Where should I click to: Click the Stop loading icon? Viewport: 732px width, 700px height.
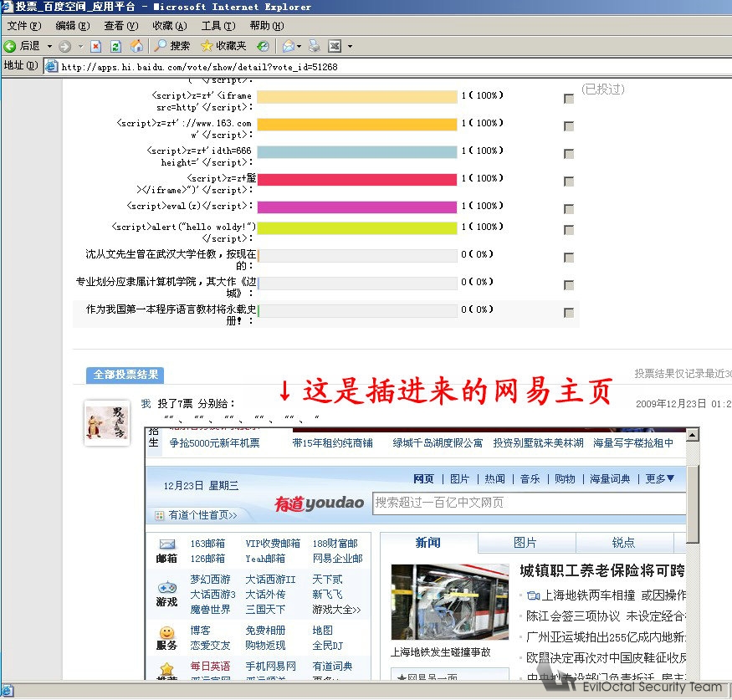(95, 46)
